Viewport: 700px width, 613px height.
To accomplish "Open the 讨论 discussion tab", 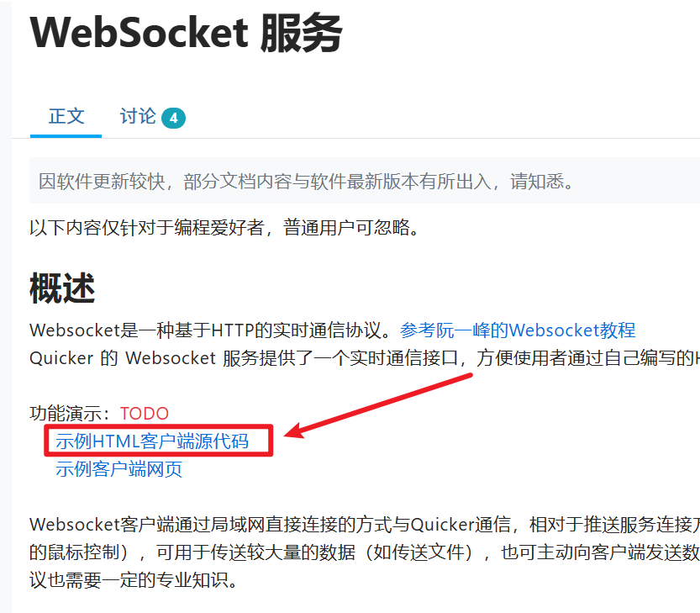I will click(x=138, y=117).
